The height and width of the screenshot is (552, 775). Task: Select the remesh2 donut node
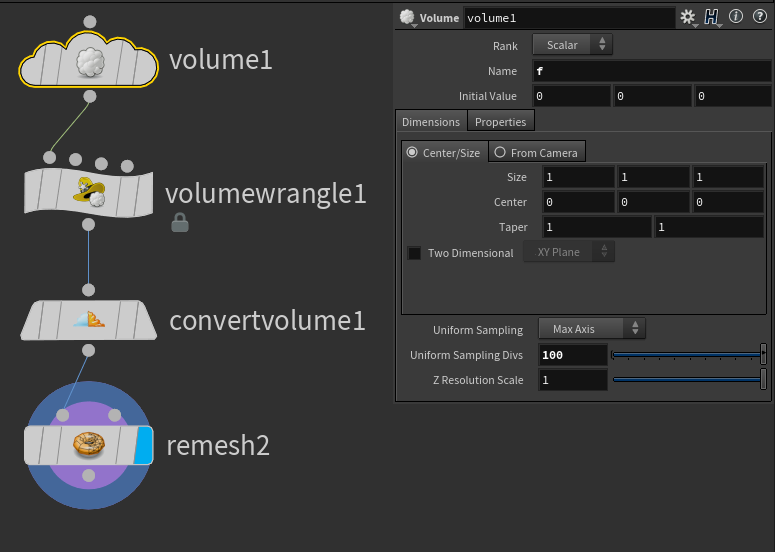click(x=89, y=445)
